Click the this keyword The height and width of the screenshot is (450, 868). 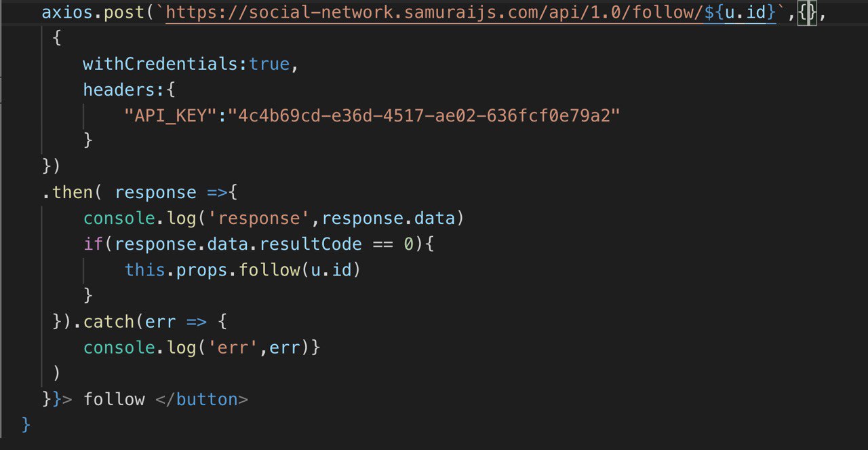point(144,270)
